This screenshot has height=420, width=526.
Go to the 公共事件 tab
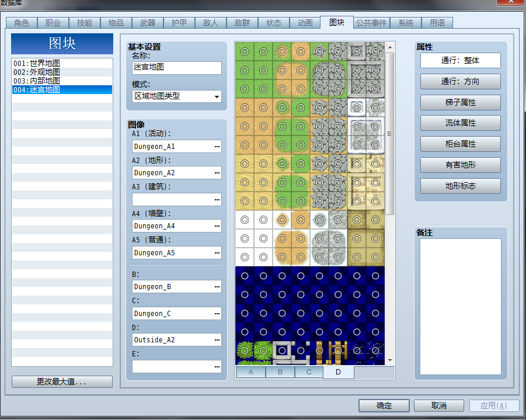point(371,23)
